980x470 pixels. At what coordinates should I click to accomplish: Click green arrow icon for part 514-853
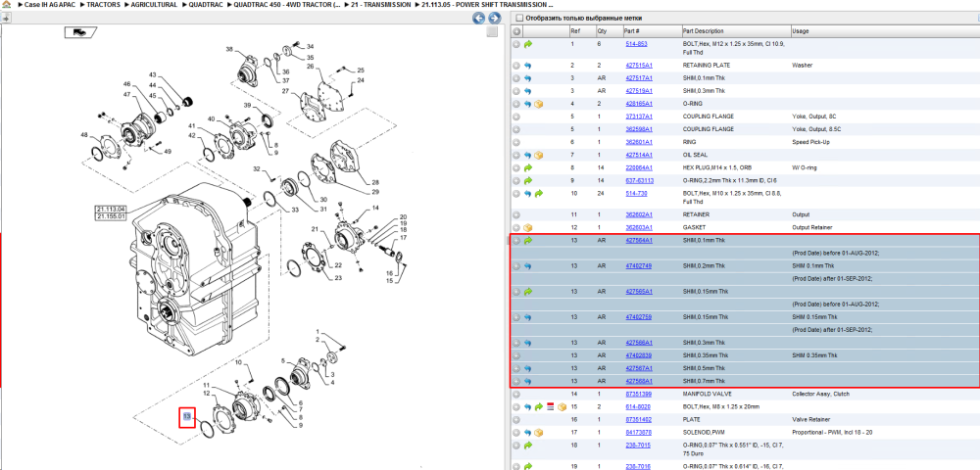(x=528, y=44)
